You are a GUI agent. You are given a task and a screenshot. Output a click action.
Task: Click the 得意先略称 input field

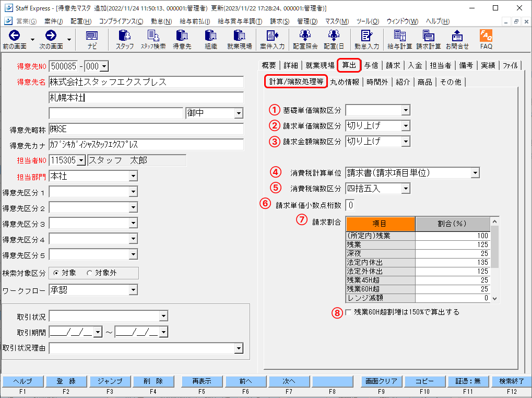pos(146,129)
